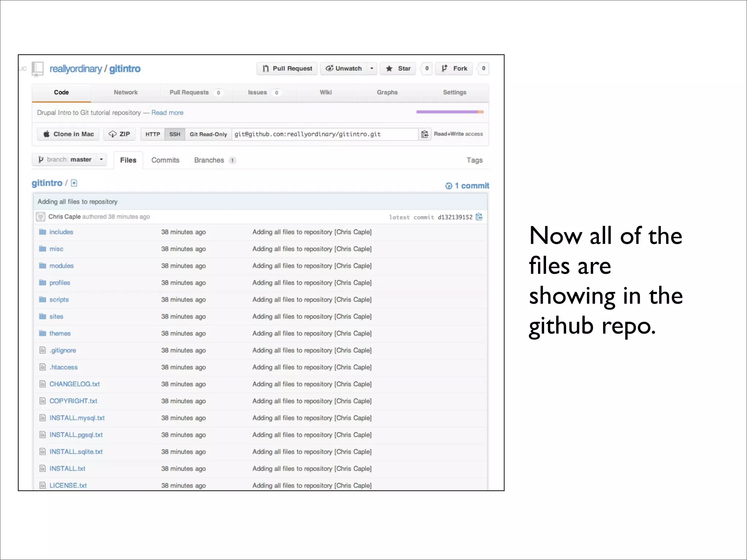The width and height of the screenshot is (747, 560).
Task: Select the Branches subtab
Action: [215, 160]
